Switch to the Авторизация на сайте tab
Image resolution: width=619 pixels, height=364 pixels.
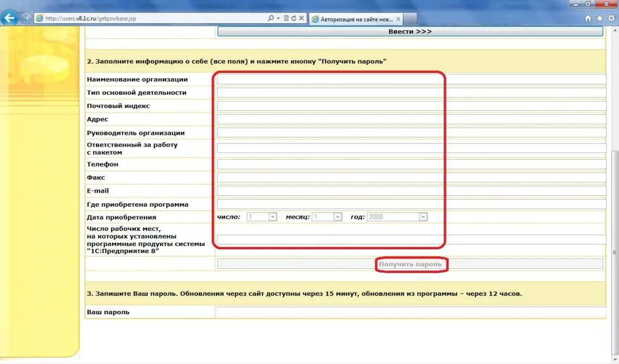[356, 19]
